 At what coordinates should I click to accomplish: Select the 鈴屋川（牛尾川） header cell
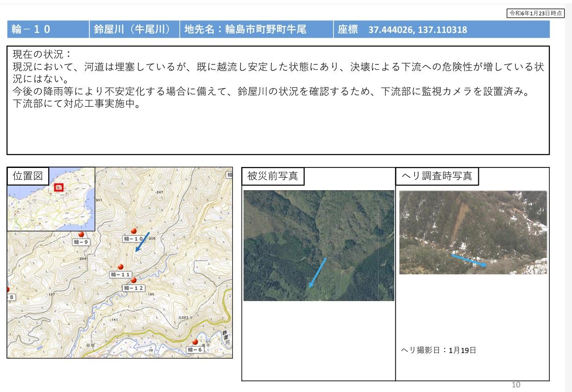pos(134,30)
